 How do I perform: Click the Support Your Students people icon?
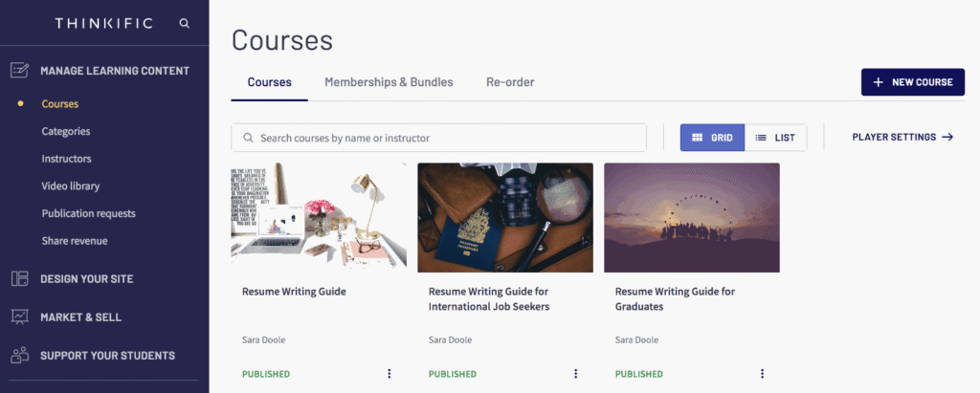point(19,355)
